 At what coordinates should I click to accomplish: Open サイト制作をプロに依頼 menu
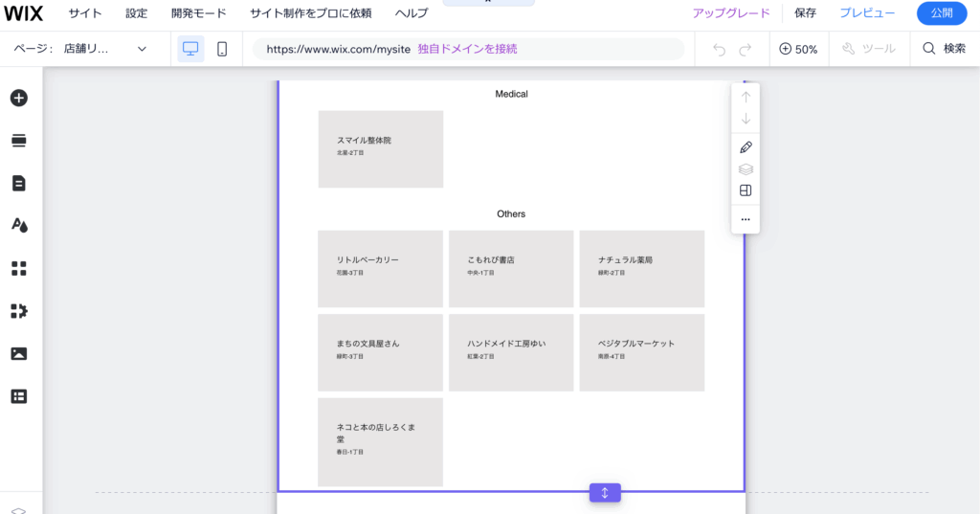pos(311,13)
